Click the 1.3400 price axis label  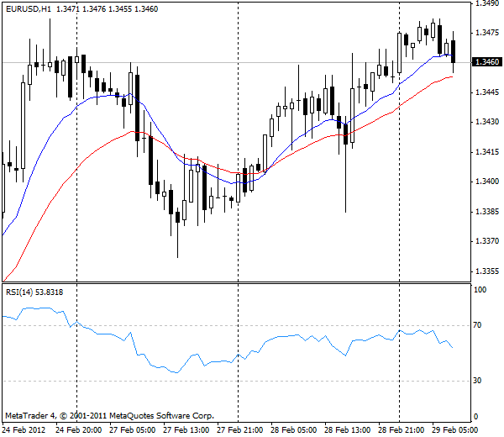click(x=487, y=182)
